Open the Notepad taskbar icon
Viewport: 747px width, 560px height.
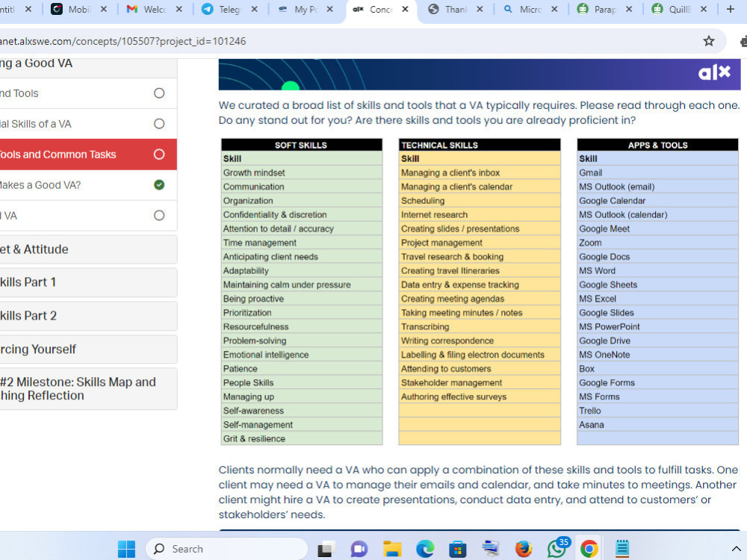(x=622, y=549)
